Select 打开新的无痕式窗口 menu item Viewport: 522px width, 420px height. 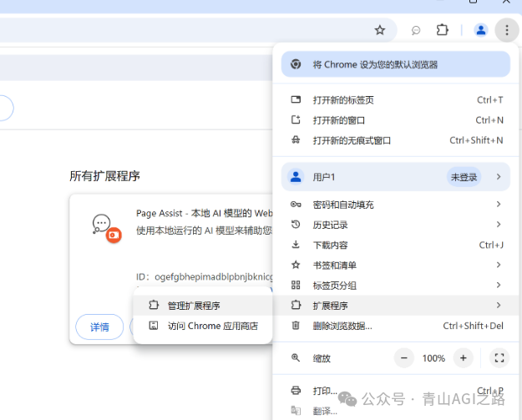396,140
